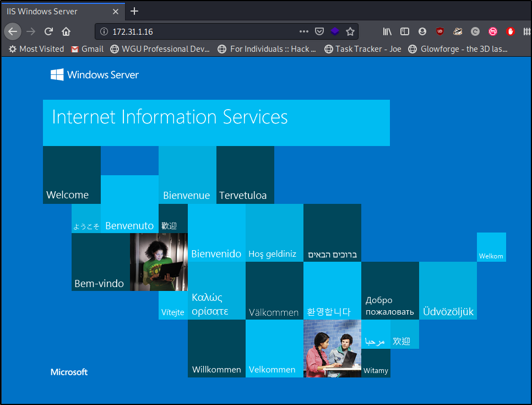Click the Bienvenido tile
This screenshot has height=405, width=532.
[216, 233]
